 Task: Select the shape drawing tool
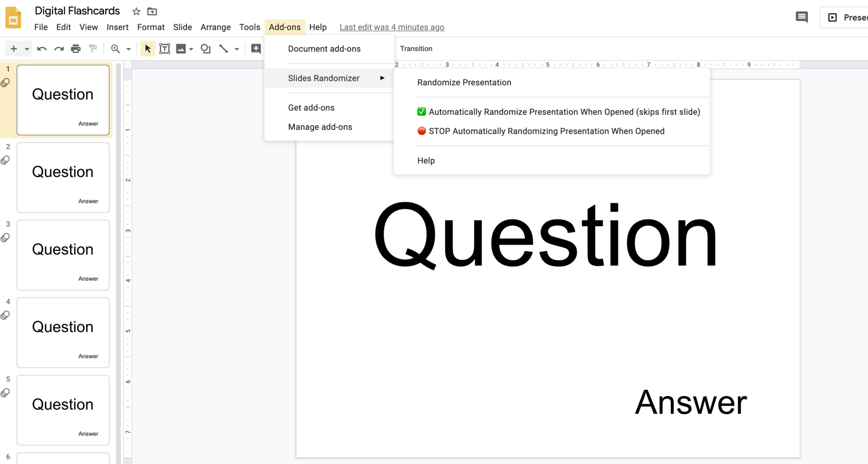coord(205,48)
